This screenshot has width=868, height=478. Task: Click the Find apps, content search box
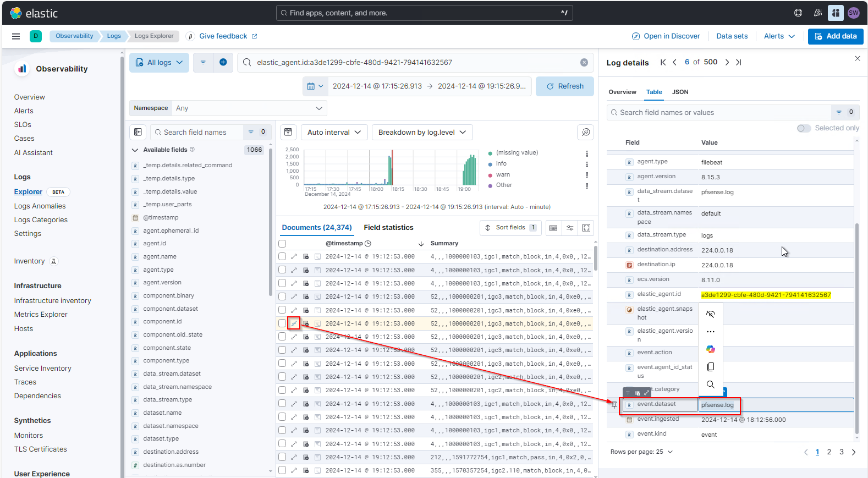pyautogui.click(x=424, y=13)
